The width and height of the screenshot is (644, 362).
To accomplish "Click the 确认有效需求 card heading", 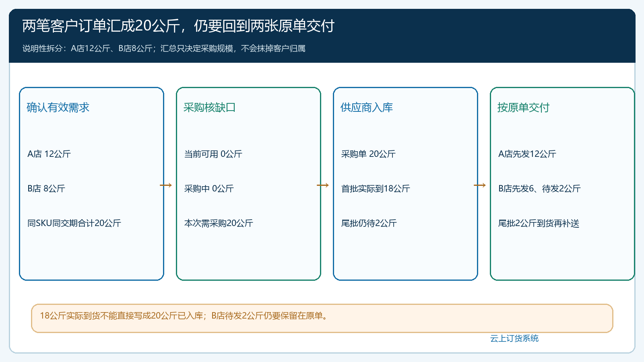I will [58, 107].
